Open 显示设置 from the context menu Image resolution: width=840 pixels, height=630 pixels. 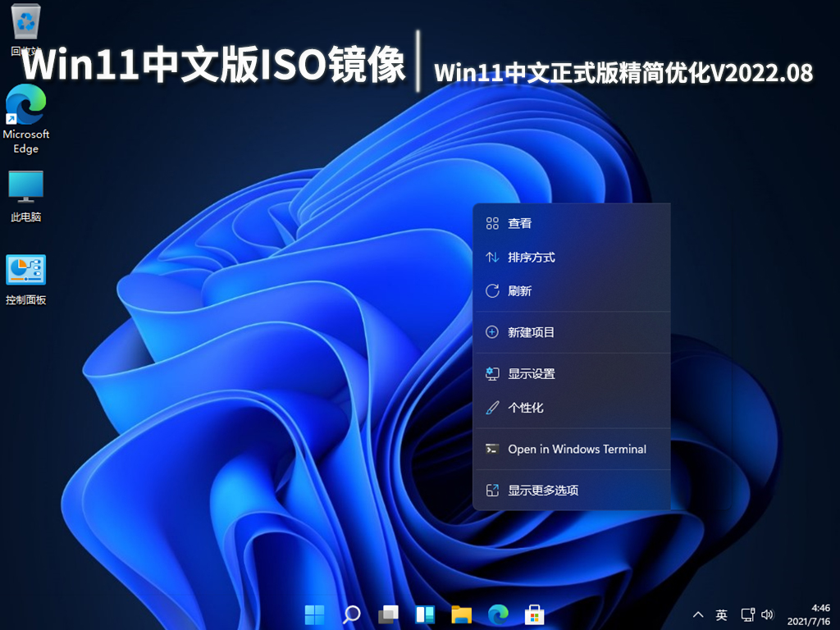[572, 373]
